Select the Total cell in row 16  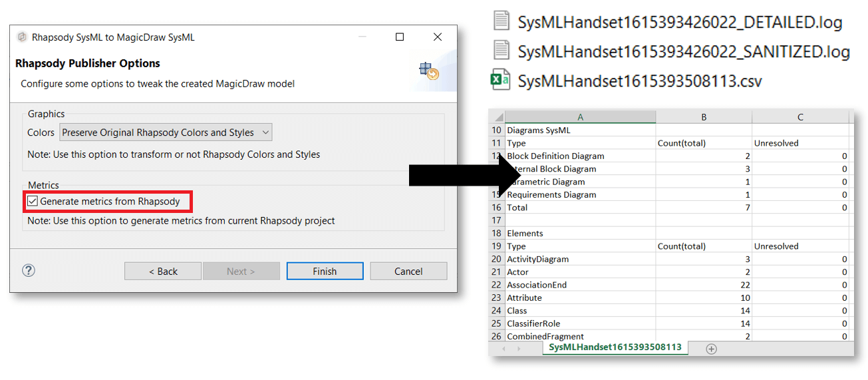[580, 208]
